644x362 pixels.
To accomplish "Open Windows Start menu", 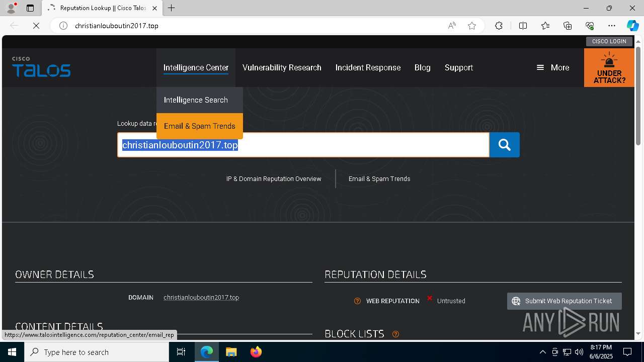I will [x=12, y=352].
